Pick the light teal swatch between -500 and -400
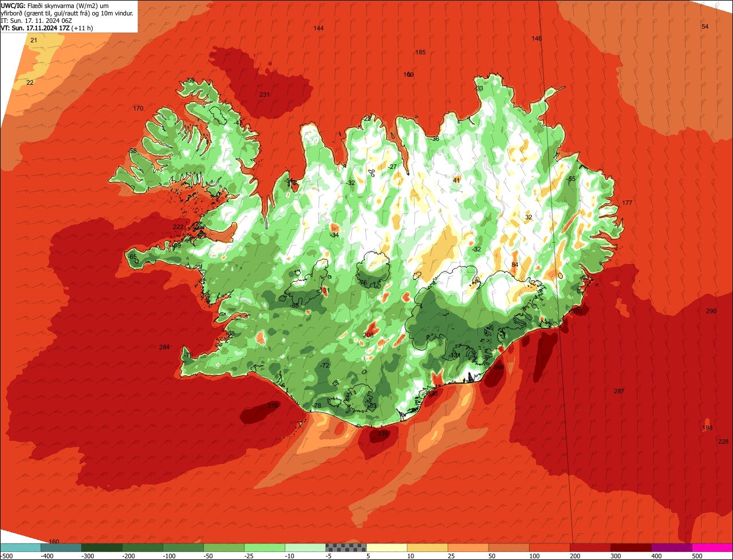Viewport: 733px width, 560px height. point(20,547)
